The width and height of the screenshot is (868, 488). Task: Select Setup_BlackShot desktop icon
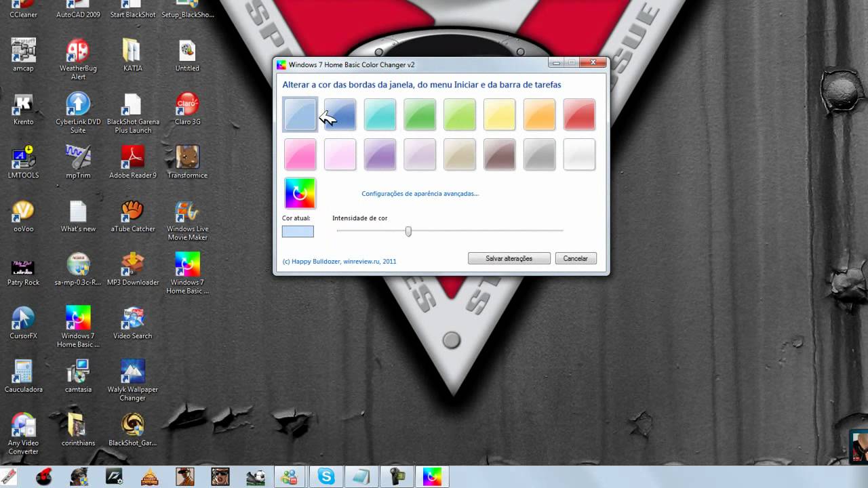187,9
